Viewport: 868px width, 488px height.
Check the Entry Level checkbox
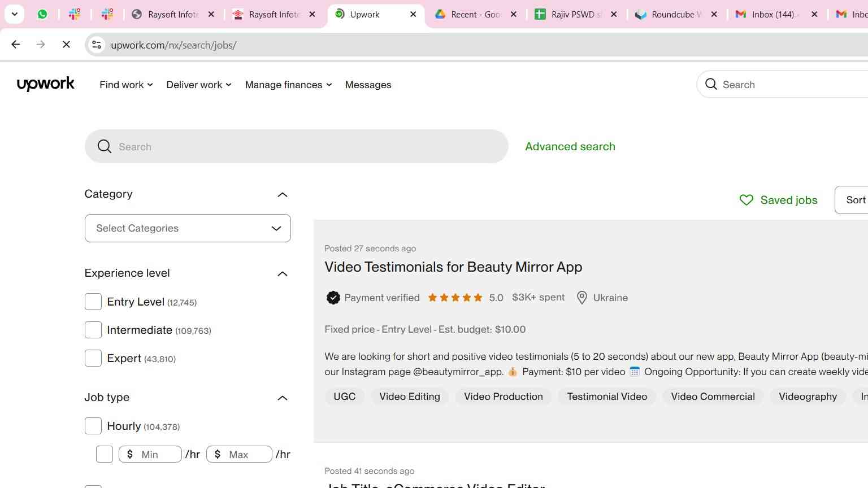point(93,302)
